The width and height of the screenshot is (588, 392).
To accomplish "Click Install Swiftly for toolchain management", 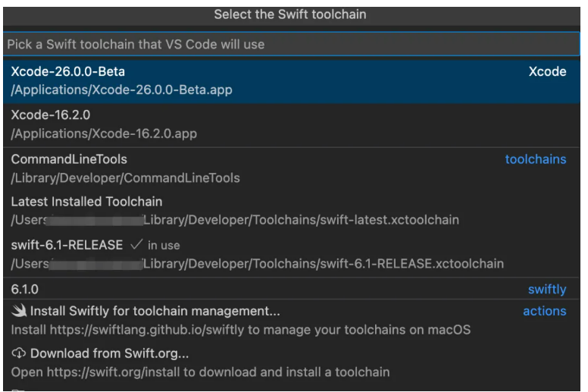I will [x=292, y=321].
